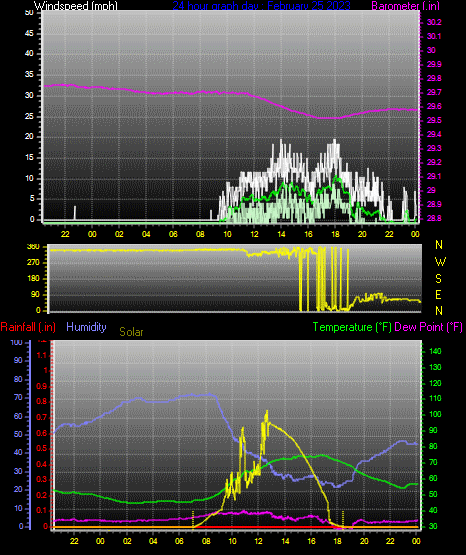Click the 180 value on wind direction axis
Screen dimensions: 466x555
[x=33, y=279]
